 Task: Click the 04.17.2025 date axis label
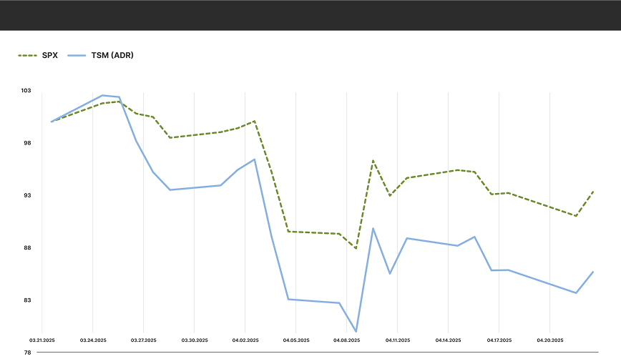click(x=499, y=341)
